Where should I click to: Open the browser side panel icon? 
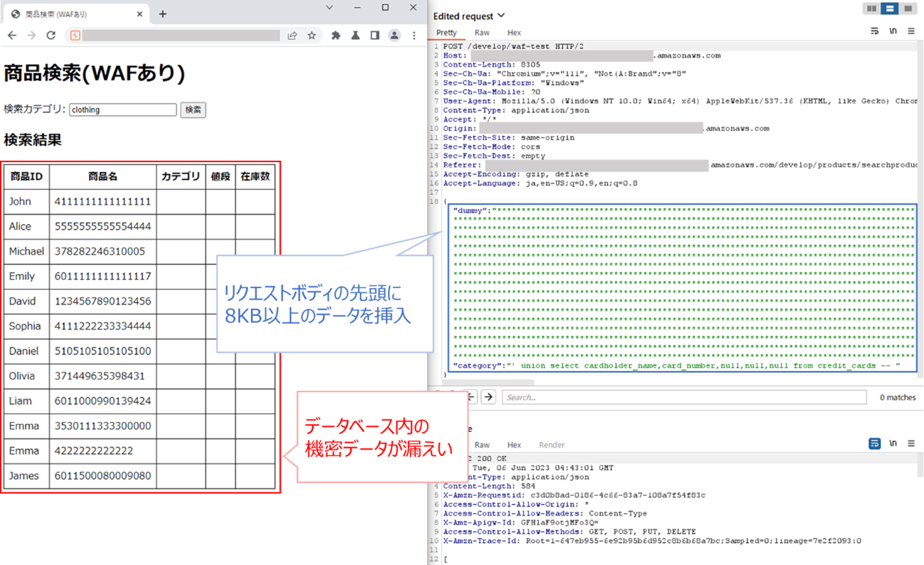[x=375, y=36]
